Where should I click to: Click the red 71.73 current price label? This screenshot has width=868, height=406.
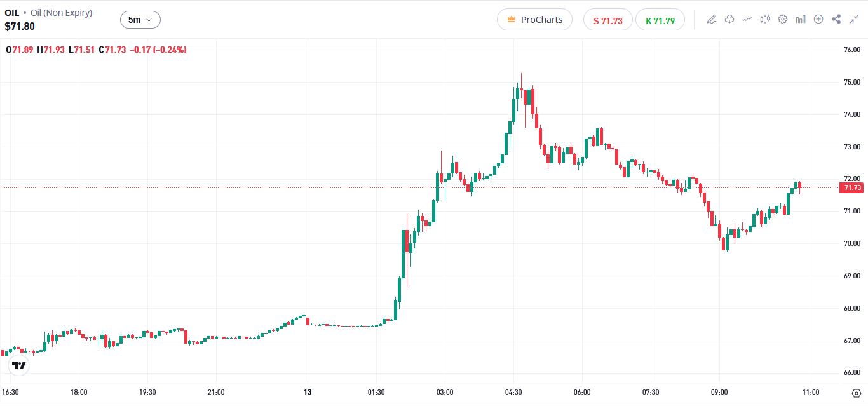click(x=852, y=187)
